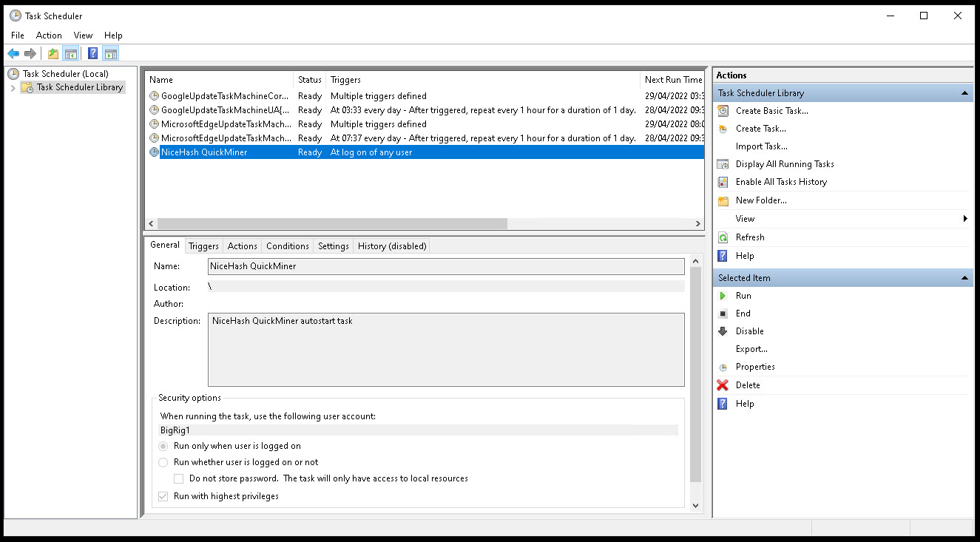Click the Disable action for selected task

[750, 331]
